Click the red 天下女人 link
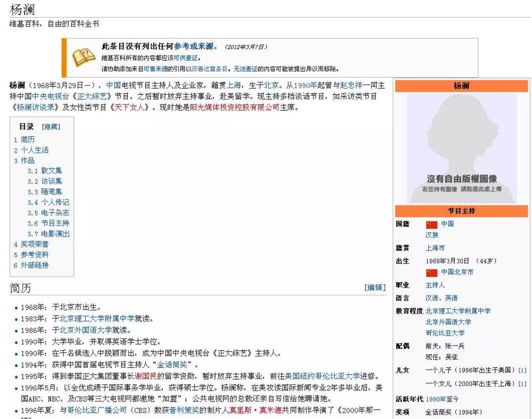532x419 pixels. pyautogui.click(x=129, y=107)
